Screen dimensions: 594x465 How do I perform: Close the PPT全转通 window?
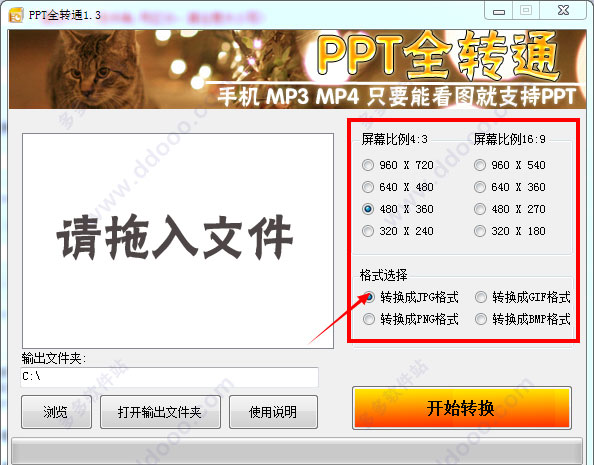point(563,11)
